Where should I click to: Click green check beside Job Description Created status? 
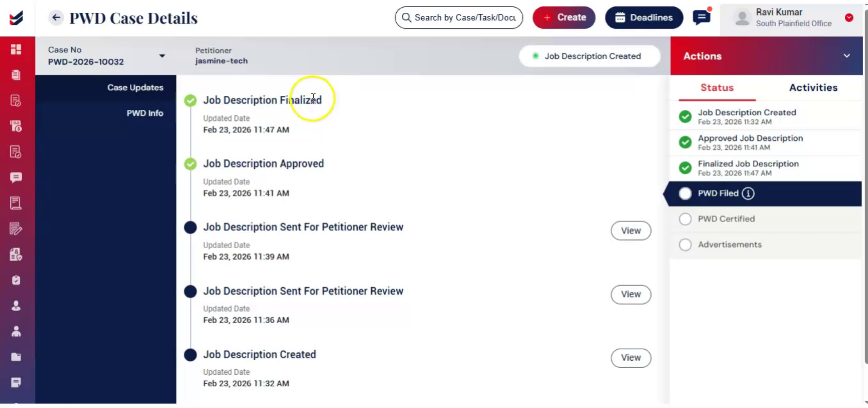coord(685,116)
